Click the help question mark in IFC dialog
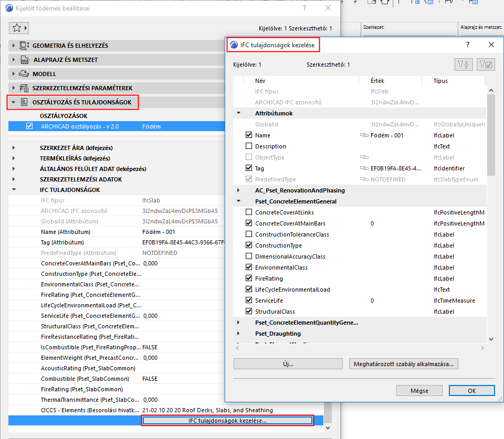 point(468,45)
